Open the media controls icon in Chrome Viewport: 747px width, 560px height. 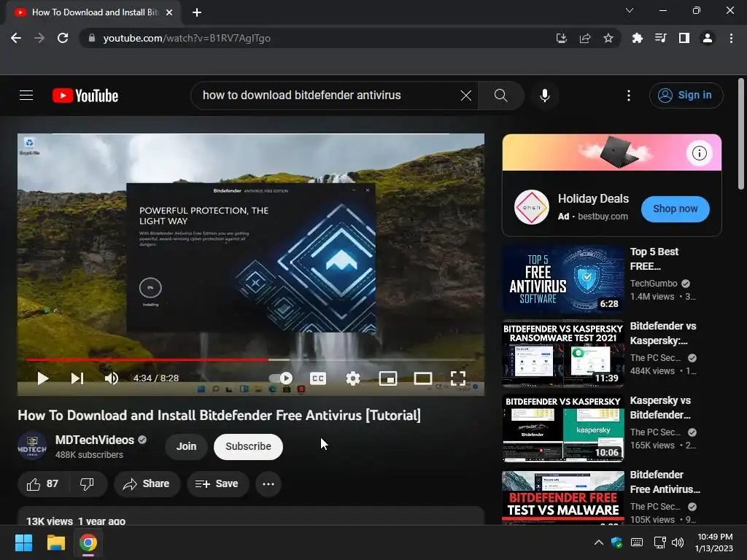[661, 38]
